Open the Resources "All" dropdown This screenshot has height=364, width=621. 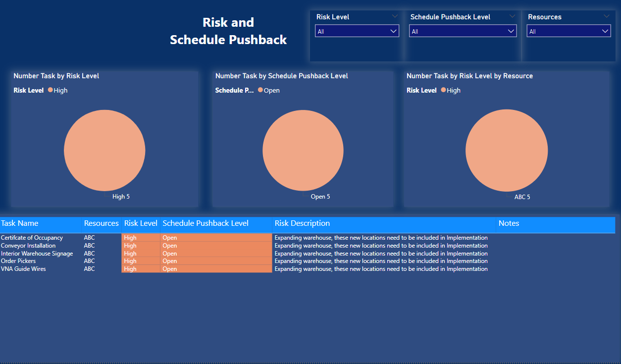coord(568,31)
